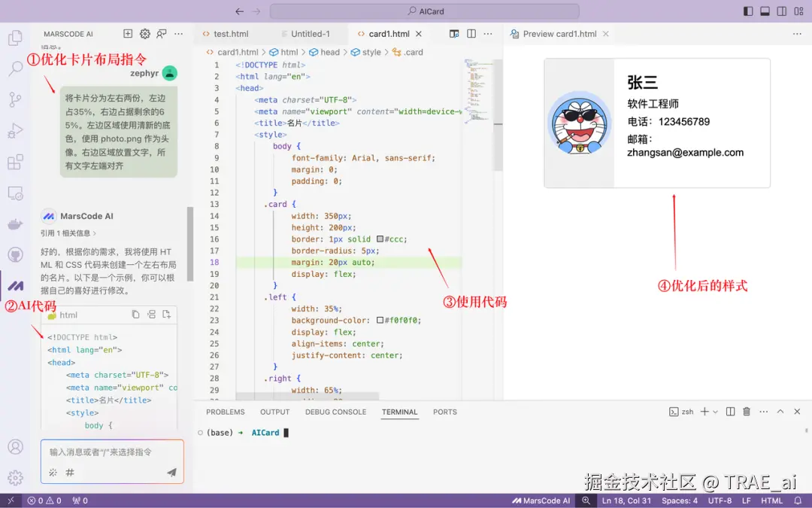Open Accounts menu in activity bar
The width and height of the screenshot is (812, 508).
coord(16,446)
